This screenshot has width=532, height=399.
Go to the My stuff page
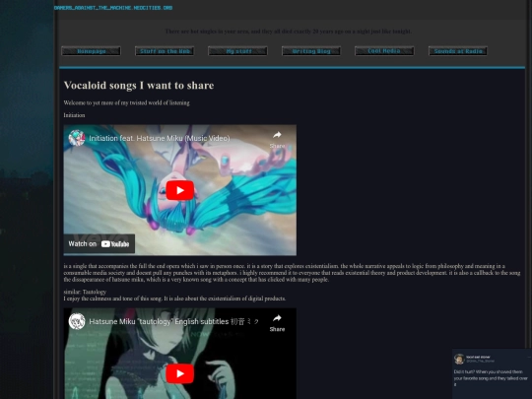tap(237, 51)
